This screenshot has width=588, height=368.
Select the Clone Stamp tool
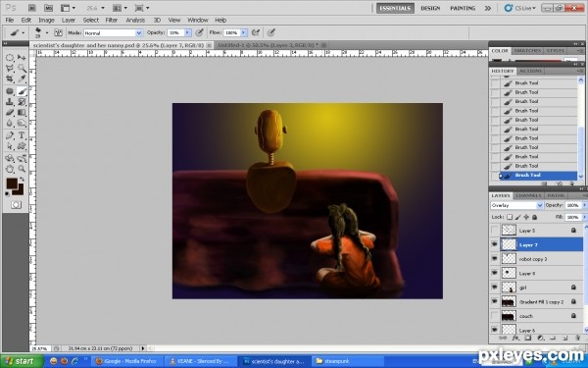tap(10, 102)
